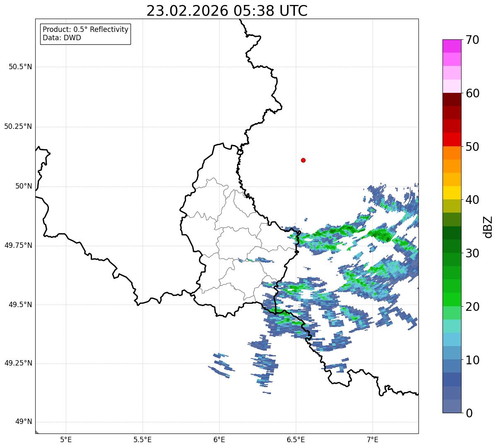
Task: Click the 5°E longitude label
Action: 66,439
